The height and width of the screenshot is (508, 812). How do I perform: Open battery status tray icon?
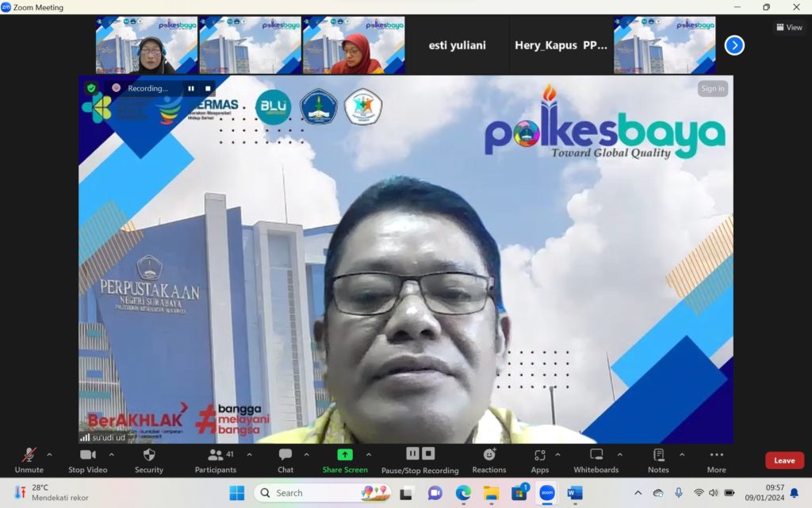(730, 493)
